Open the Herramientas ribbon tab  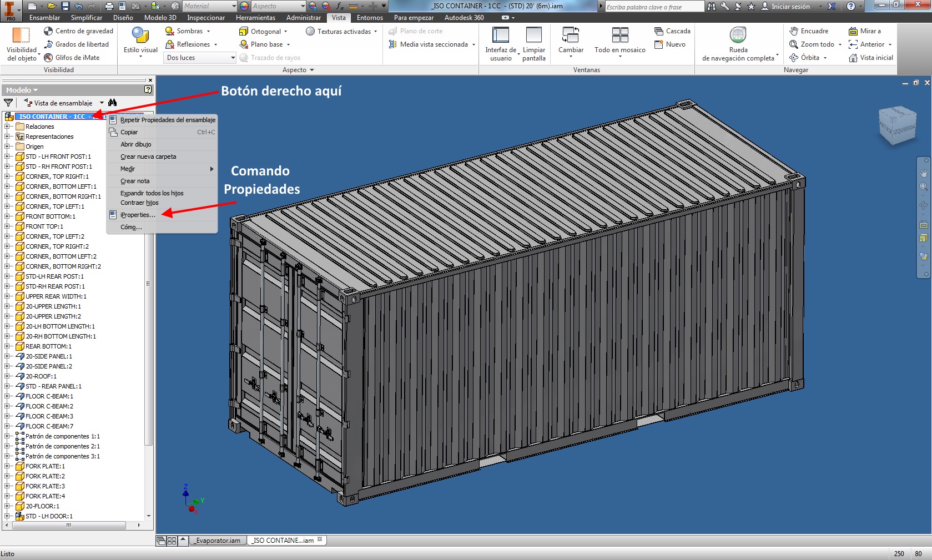255,18
